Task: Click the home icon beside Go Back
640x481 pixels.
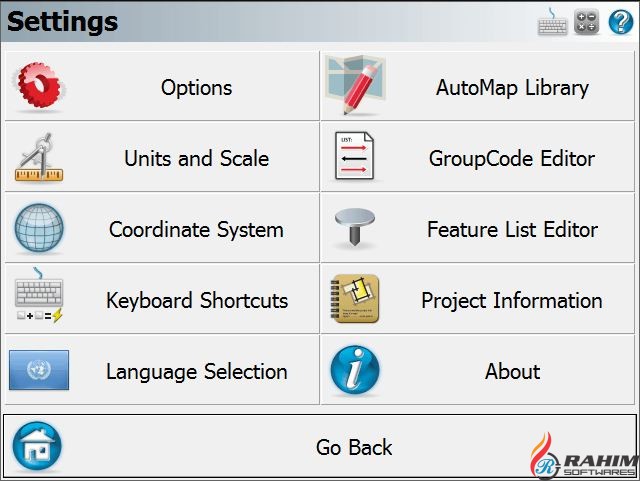Action: pyautogui.click(x=37, y=446)
